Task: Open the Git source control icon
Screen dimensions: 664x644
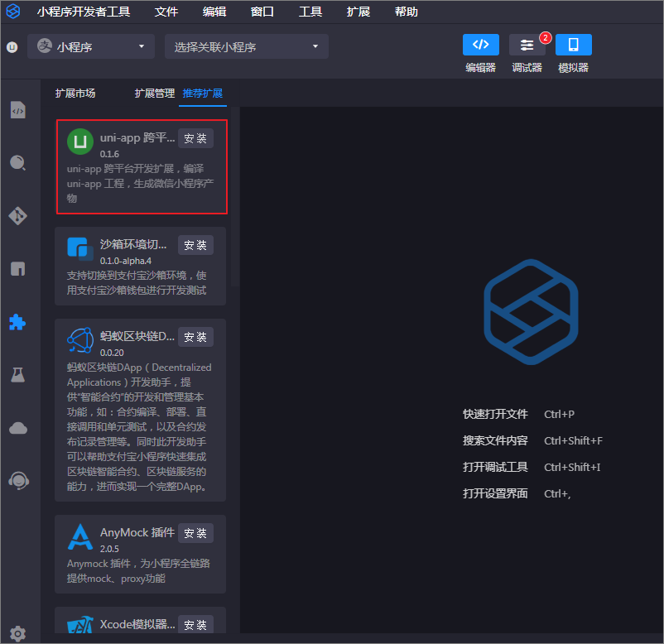Action: coord(18,216)
